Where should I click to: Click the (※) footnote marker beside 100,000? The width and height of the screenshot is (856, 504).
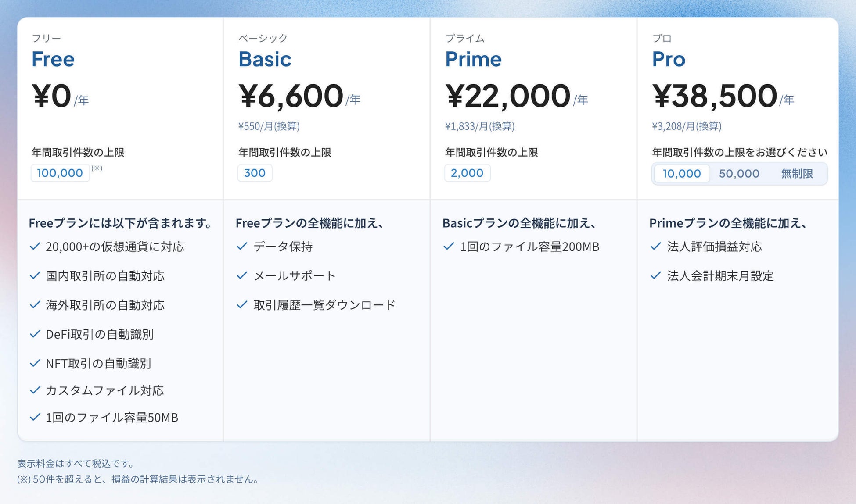coord(97,168)
